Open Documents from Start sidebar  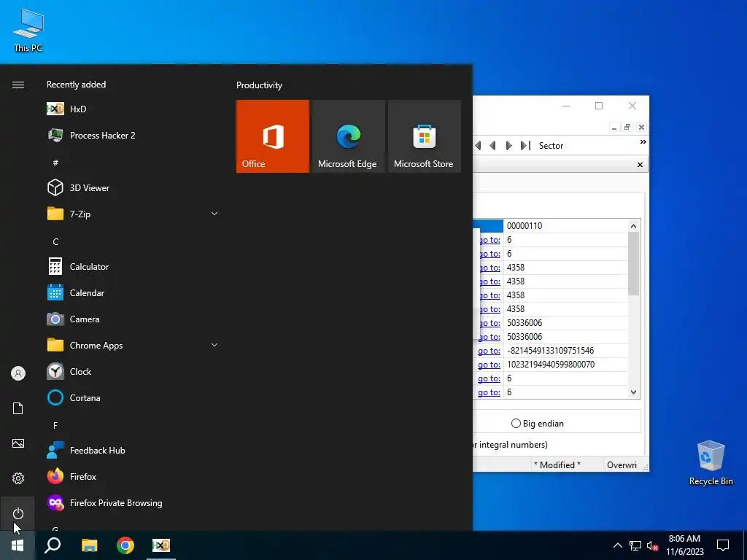pos(18,408)
